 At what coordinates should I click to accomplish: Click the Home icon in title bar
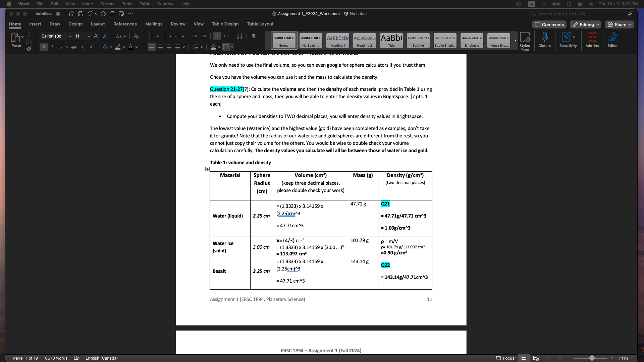[72, 14]
